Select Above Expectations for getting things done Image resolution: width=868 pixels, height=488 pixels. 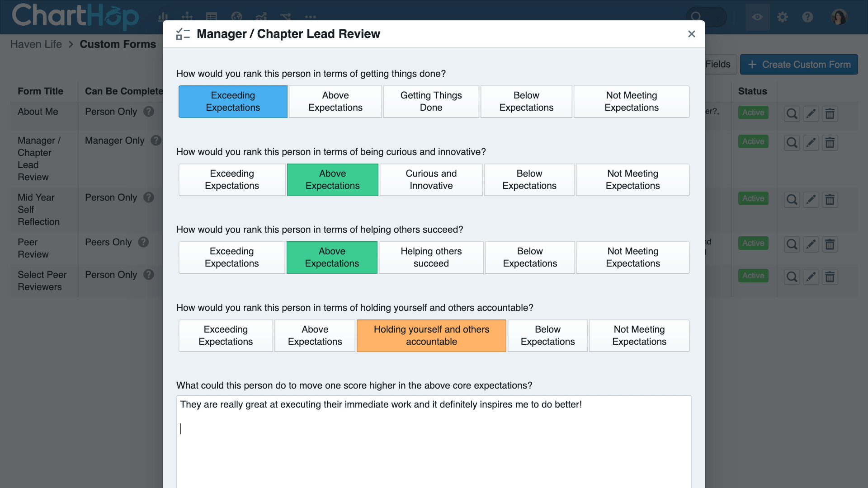[x=335, y=102]
